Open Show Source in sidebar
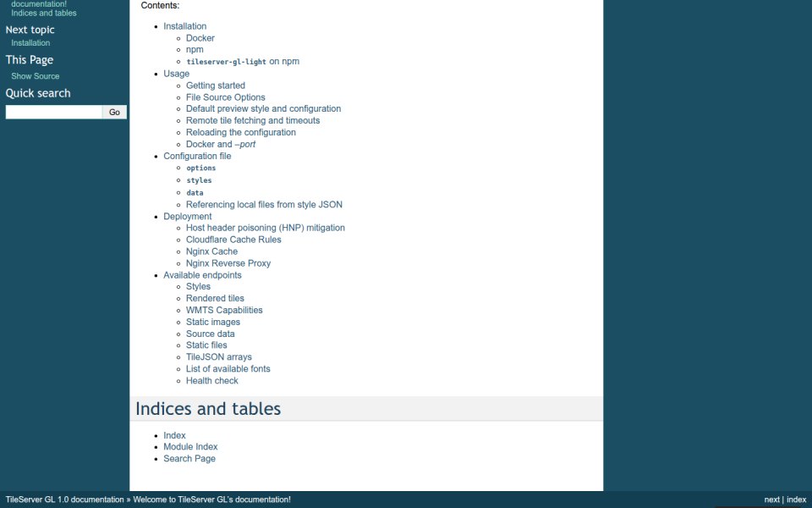 [36, 76]
